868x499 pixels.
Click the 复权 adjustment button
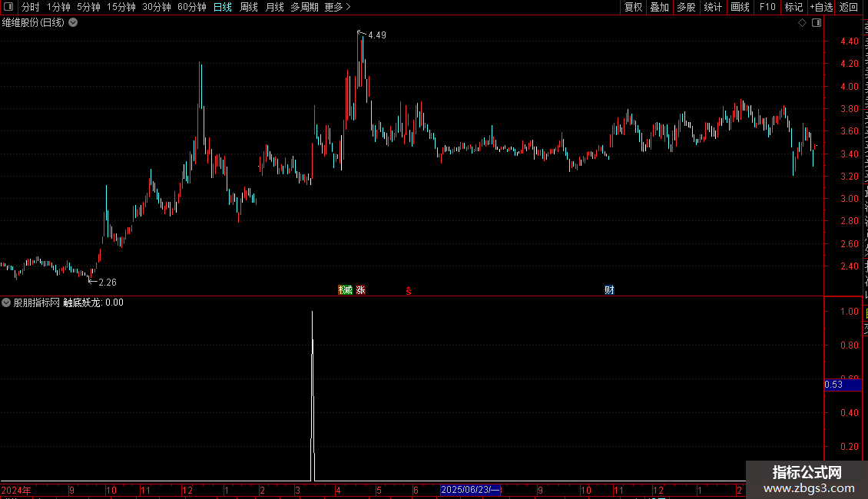pos(633,7)
